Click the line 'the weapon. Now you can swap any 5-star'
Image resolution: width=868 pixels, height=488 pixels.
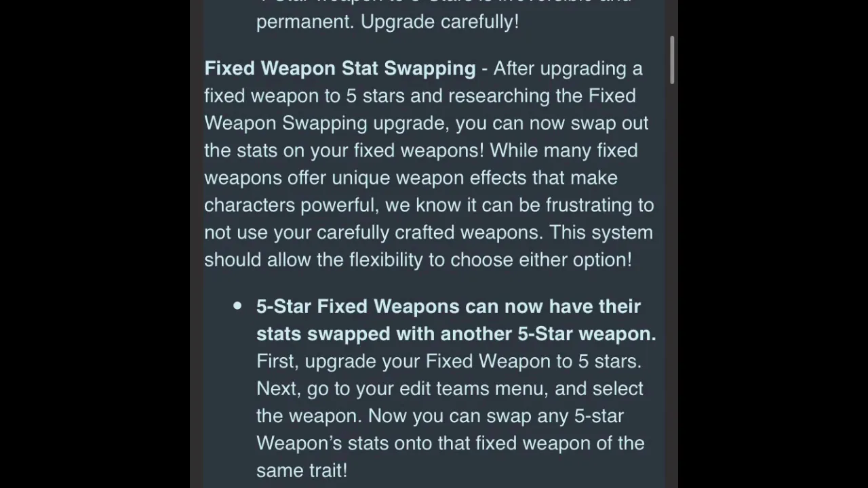click(x=440, y=416)
